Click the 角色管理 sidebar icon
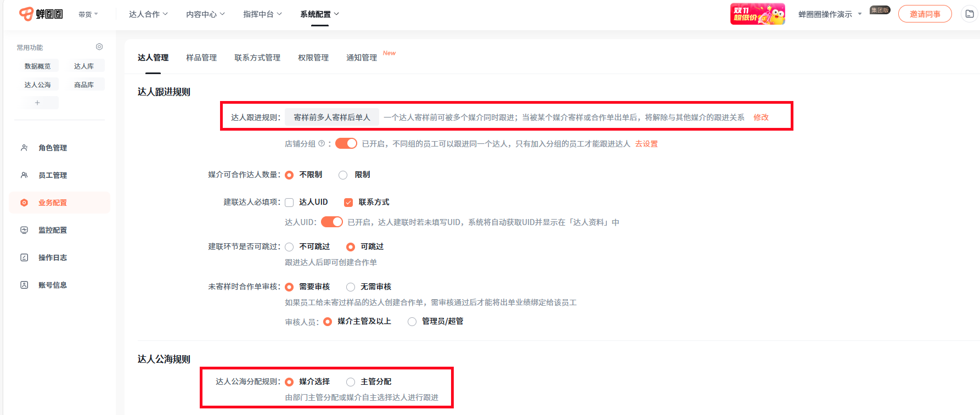The image size is (980, 415). pyautogui.click(x=24, y=148)
